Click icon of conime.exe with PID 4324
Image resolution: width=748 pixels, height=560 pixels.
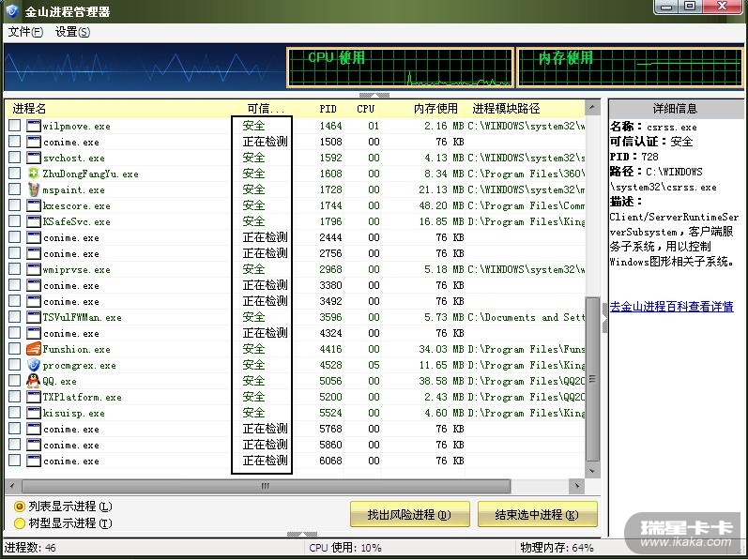(x=34, y=333)
